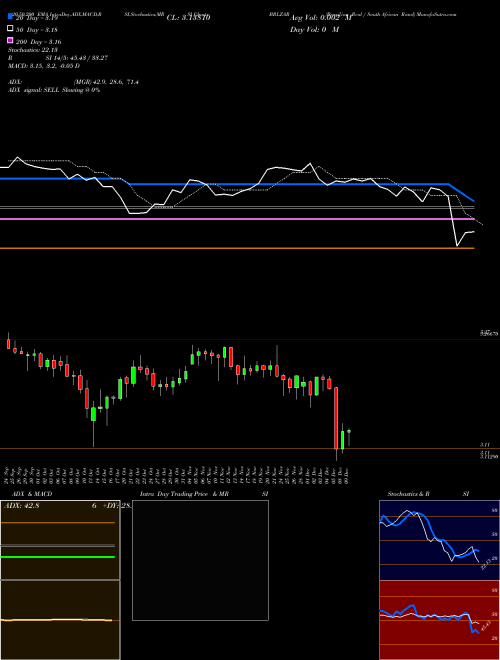Click the ADX signal: SELL Slowing text
This screenshot has height=660, width=500.
coord(54,90)
